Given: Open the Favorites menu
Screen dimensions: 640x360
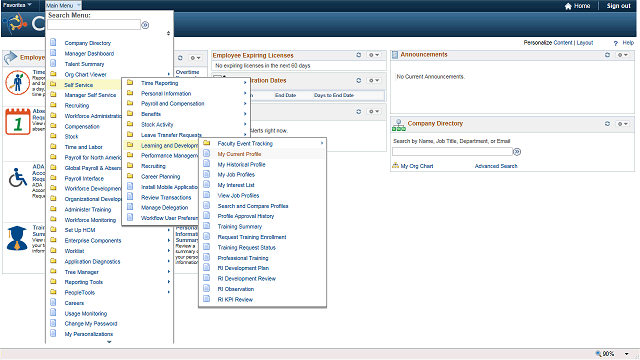Looking at the screenshot, I should pyautogui.click(x=17, y=5).
